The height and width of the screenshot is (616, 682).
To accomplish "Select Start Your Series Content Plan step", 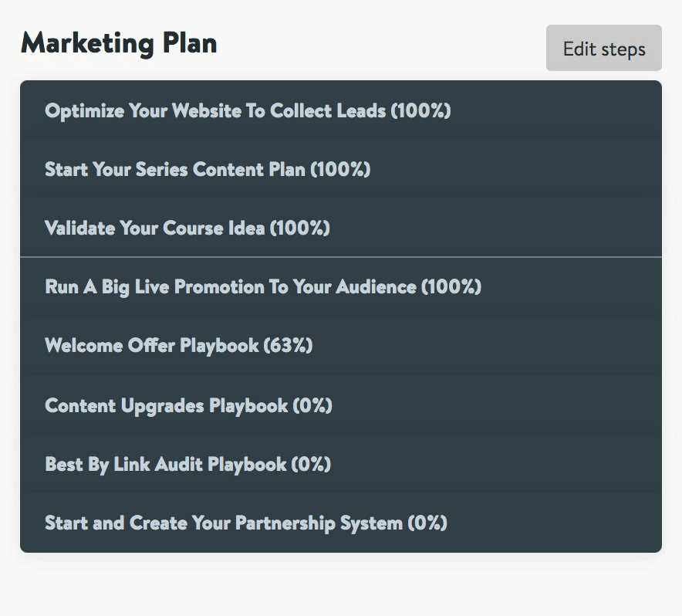I will click(207, 169).
